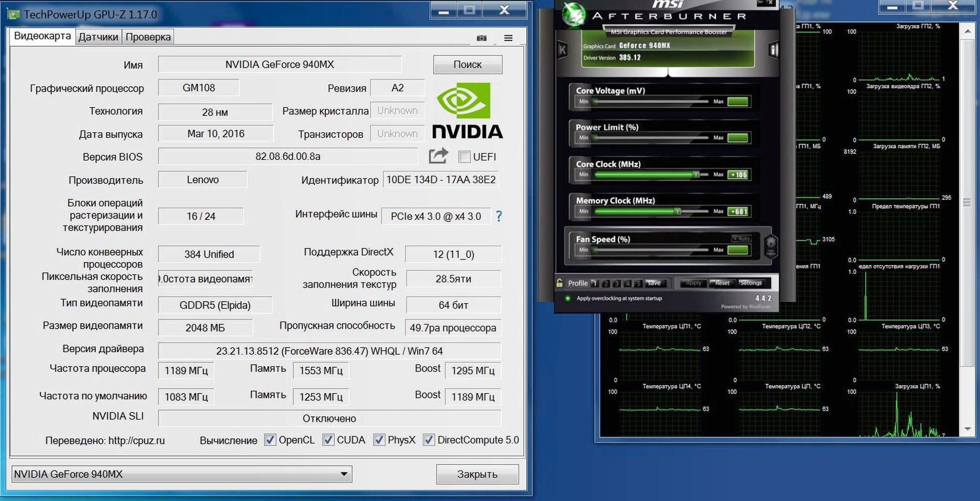Click GPU-Z title bar application icon
The image size is (980, 501).
14,14
